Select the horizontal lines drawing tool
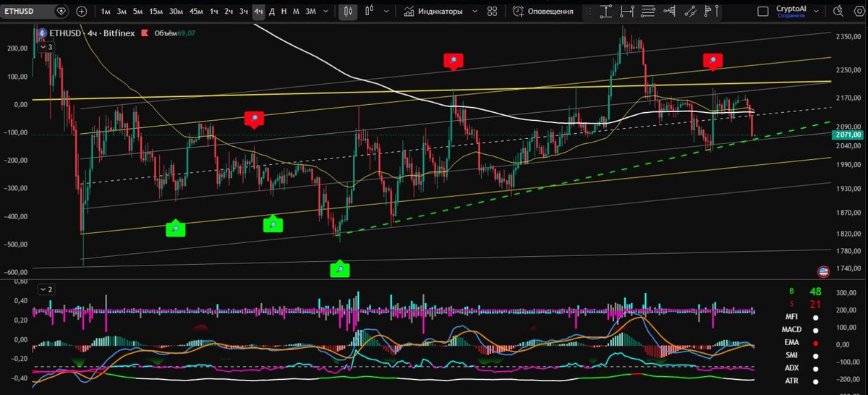This screenshot has height=395, width=868. coord(647,12)
